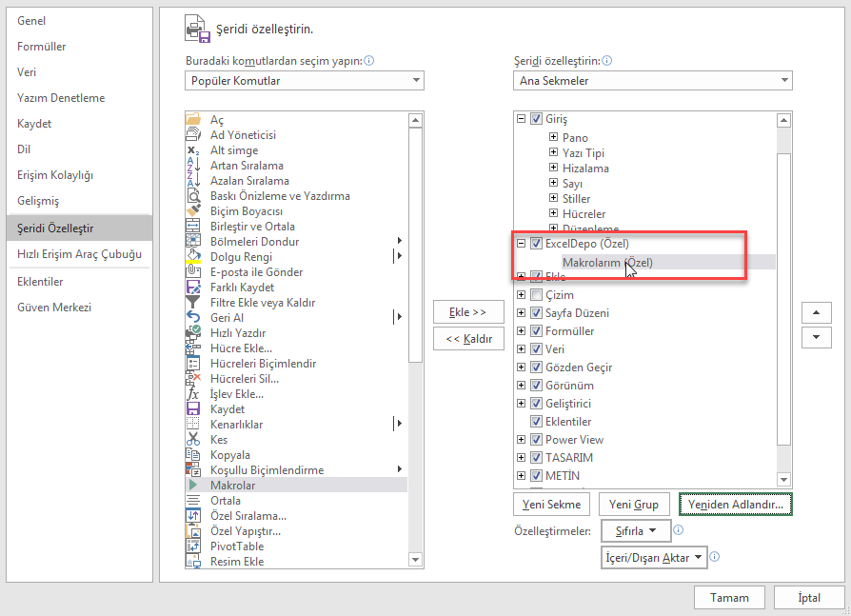Click the Hücreleri Biçimlendir icon

point(193,363)
